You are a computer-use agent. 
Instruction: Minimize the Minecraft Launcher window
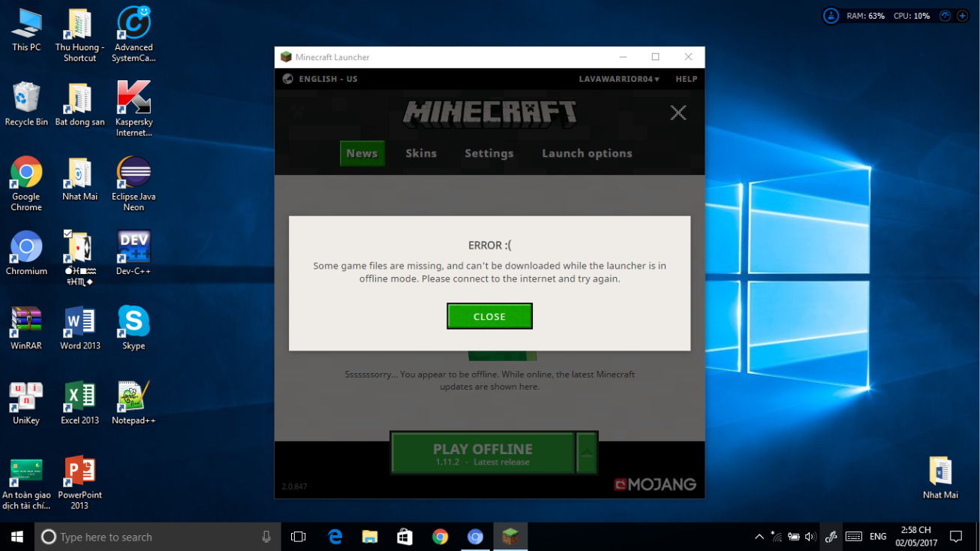coord(623,57)
